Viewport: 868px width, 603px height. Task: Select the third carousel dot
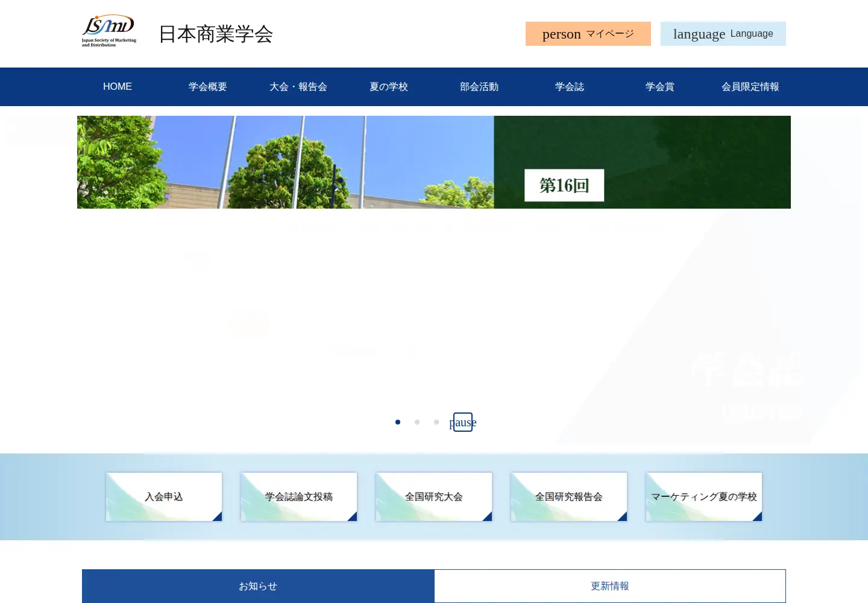(x=436, y=422)
